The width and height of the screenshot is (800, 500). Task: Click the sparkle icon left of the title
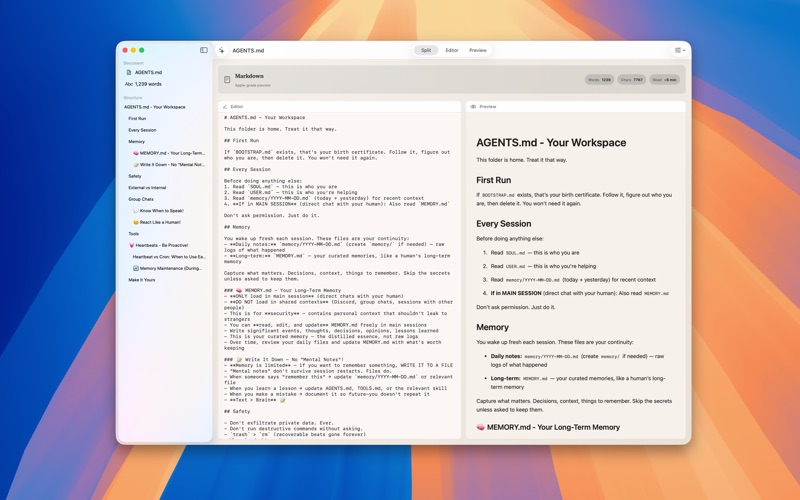coord(221,50)
